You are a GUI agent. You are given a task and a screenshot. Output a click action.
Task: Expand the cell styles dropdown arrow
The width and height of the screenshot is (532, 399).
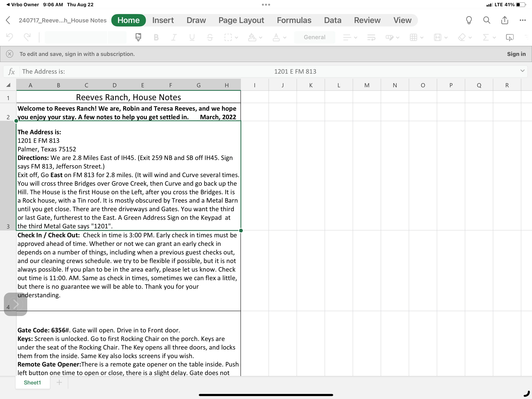point(398,38)
